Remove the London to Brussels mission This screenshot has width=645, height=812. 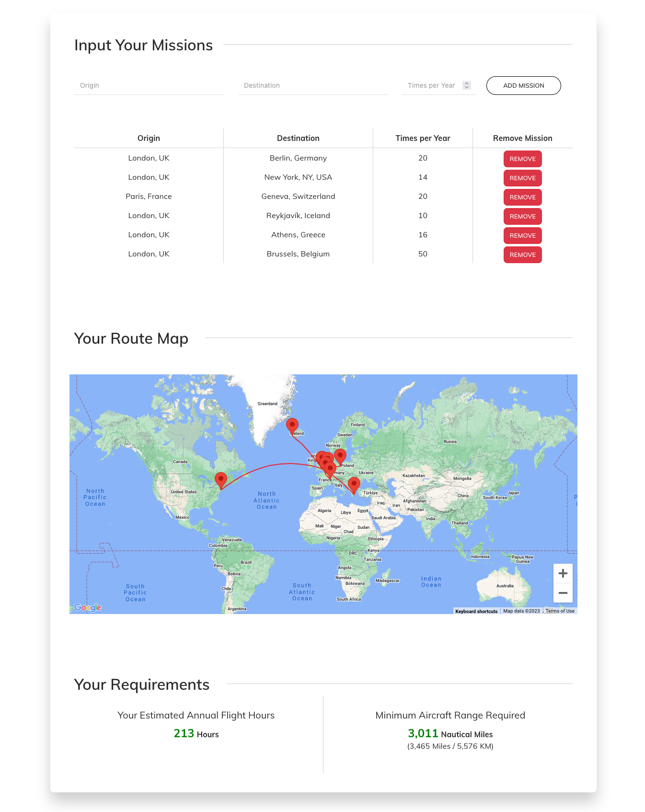522,255
